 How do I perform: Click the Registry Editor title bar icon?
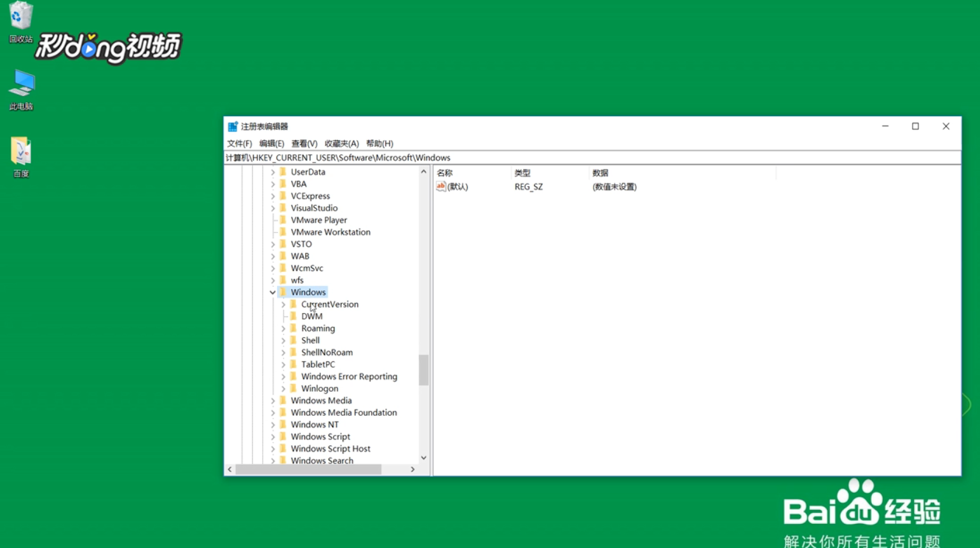(x=233, y=126)
